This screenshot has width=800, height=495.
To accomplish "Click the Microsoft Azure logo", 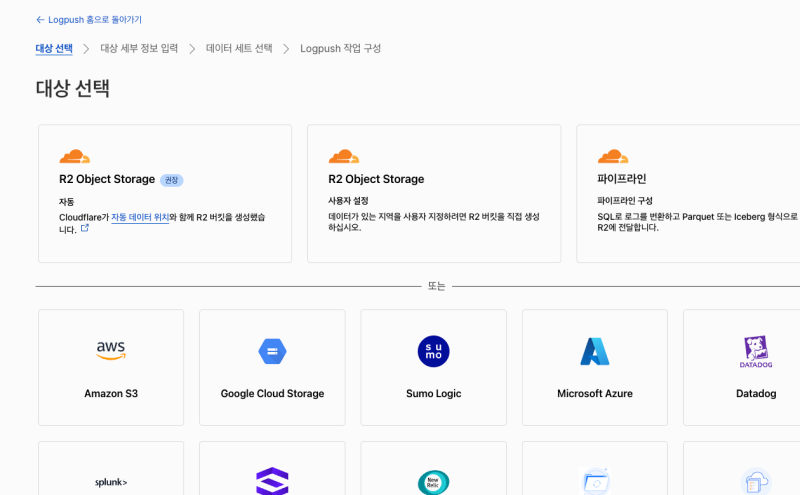I will pyautogui.click(x=595, y=351).
